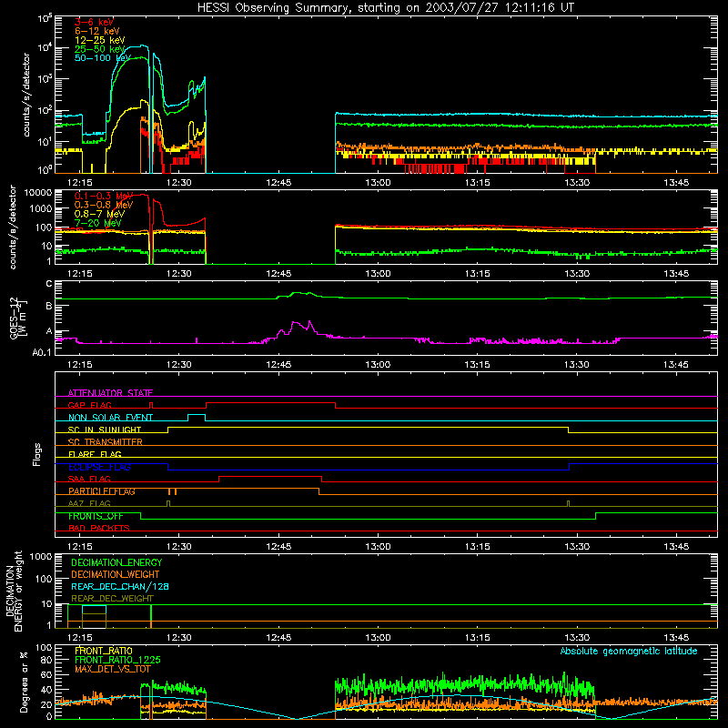
Task: Click the SC_TRANSMITTER flag label
Action: pyautogui.click(x=105, y=442)
